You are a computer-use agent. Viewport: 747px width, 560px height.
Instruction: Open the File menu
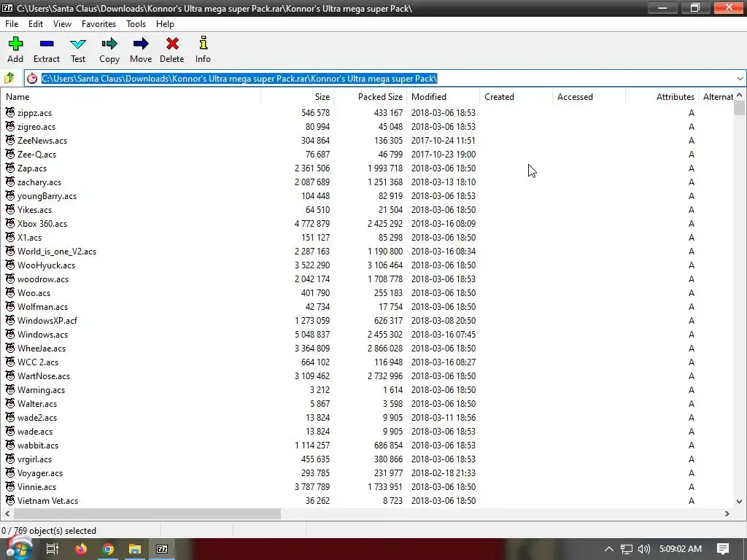12,24
